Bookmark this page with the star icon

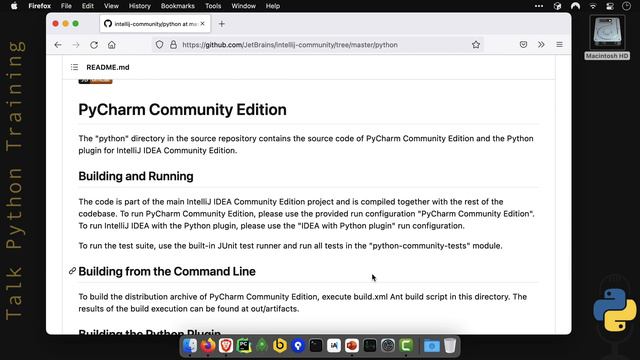(x=476, y=45)
